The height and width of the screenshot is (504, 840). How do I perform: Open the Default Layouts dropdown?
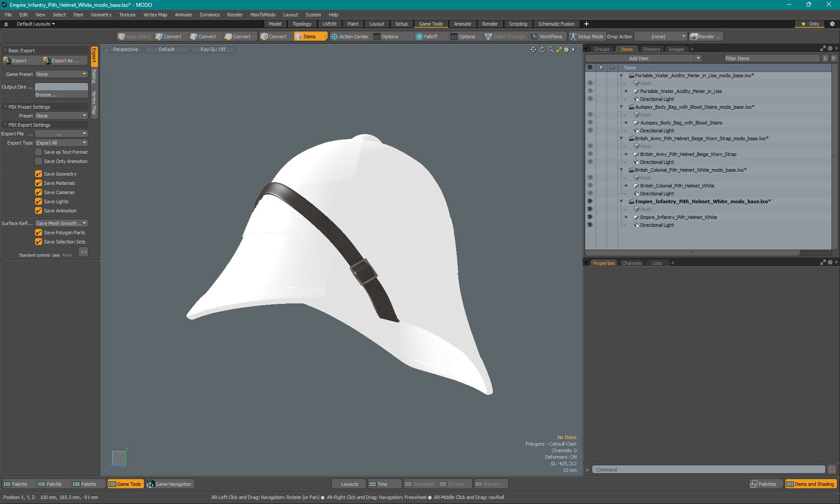tap(35, 24)
